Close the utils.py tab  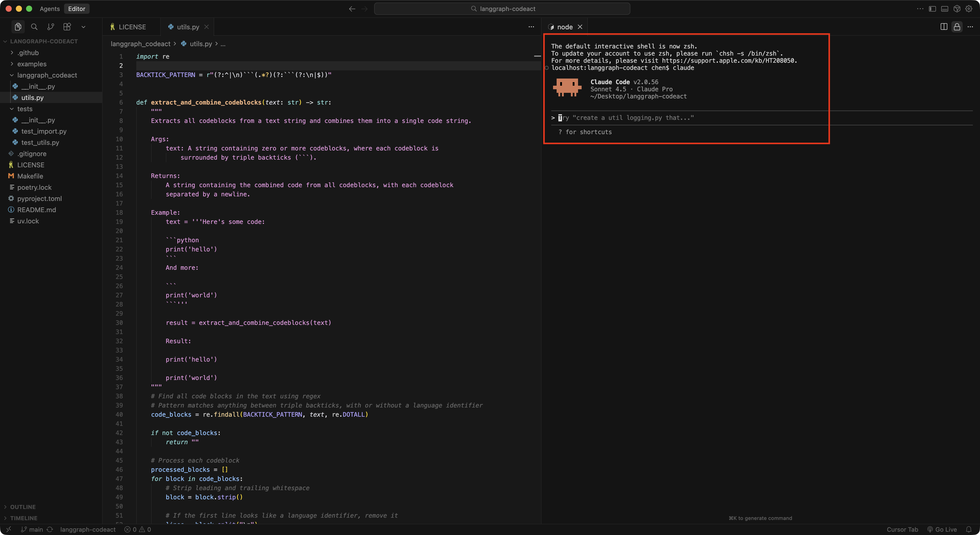point(206,27)
